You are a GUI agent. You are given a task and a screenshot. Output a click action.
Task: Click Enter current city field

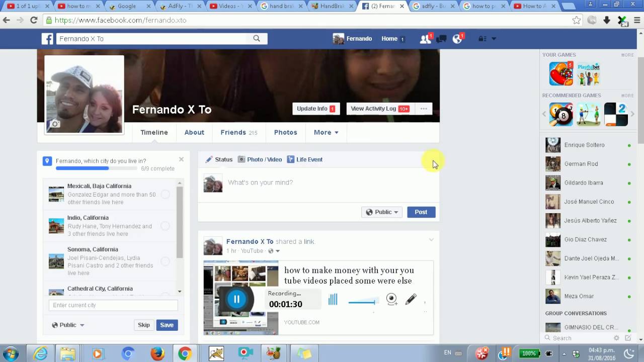(113, 305)
